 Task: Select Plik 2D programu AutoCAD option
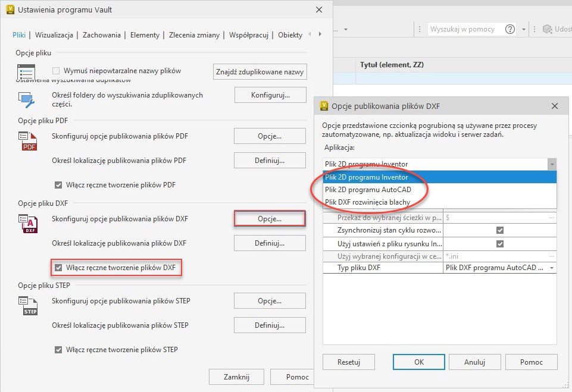click(440, 190)
